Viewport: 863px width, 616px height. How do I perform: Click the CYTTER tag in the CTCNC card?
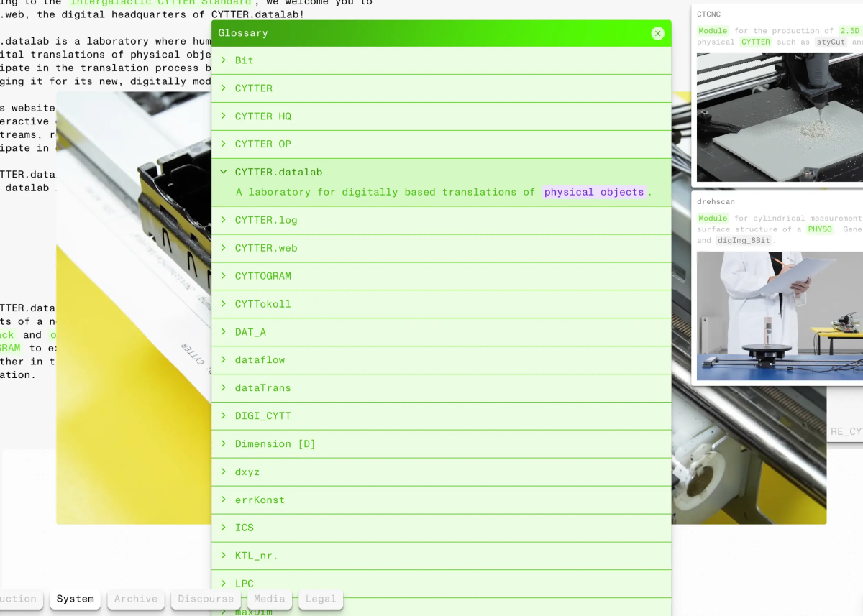756,42
